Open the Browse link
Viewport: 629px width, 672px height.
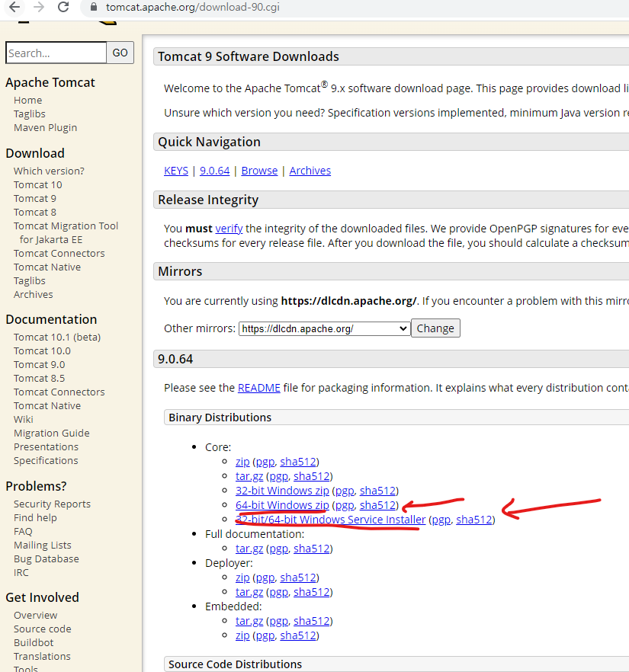pos(259,171)
